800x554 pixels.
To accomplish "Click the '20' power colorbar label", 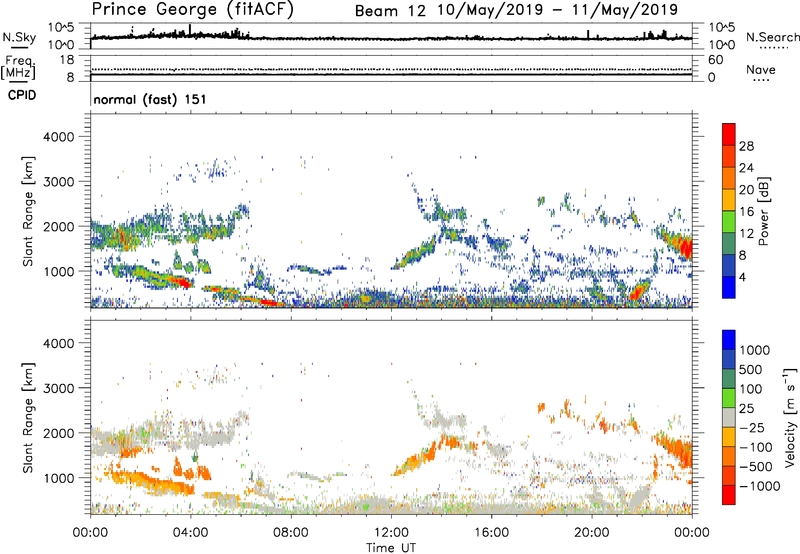I will pyautogui.click(x=746, y=190).
